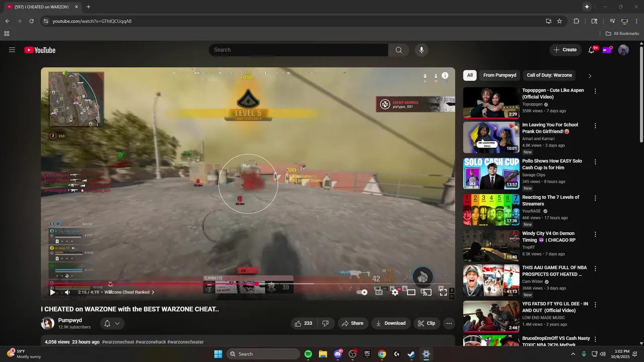This screenshot has width=644, height=362.
Task: Open Windy City V4 On Demon Timing title
Action: [548, 237]
